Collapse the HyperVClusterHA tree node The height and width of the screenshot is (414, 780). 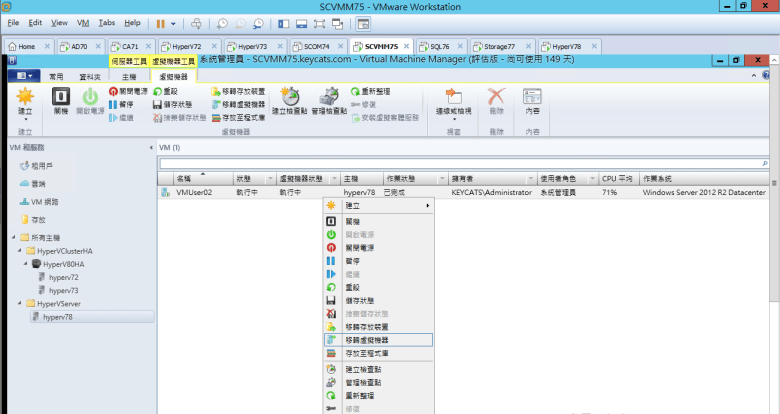tap(22, 250)
